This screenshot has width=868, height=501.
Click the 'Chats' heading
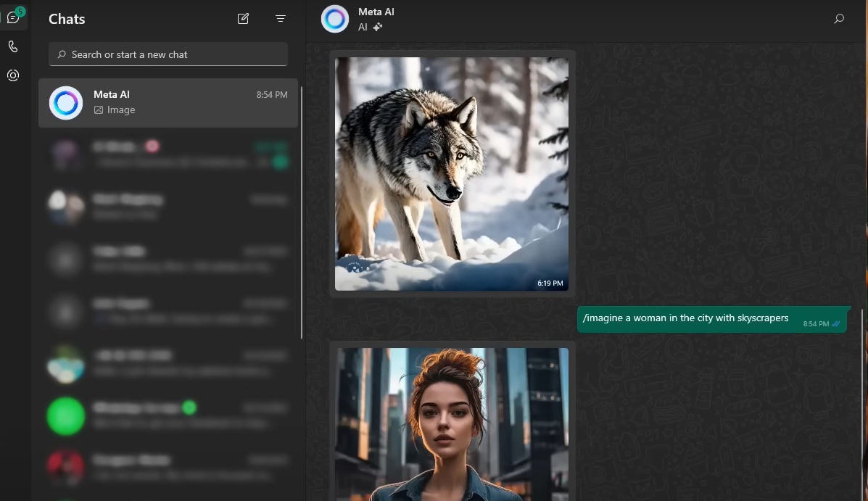click(67, 19)
